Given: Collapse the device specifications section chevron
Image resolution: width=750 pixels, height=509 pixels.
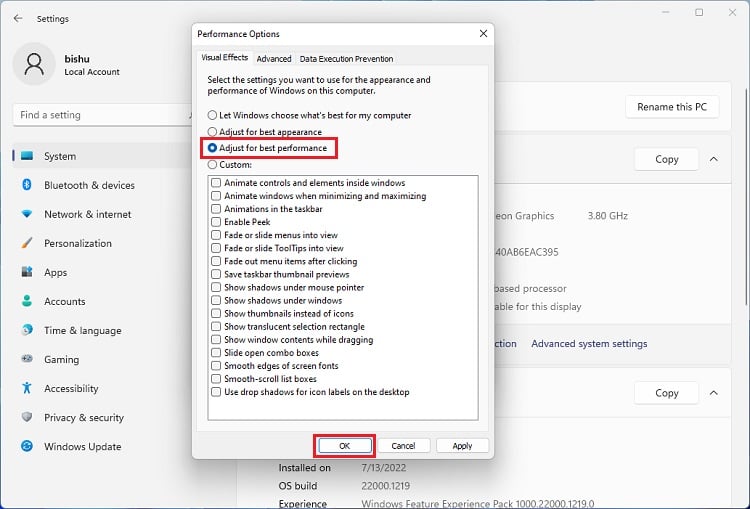Looking at the screenshot, I should 714,159.
